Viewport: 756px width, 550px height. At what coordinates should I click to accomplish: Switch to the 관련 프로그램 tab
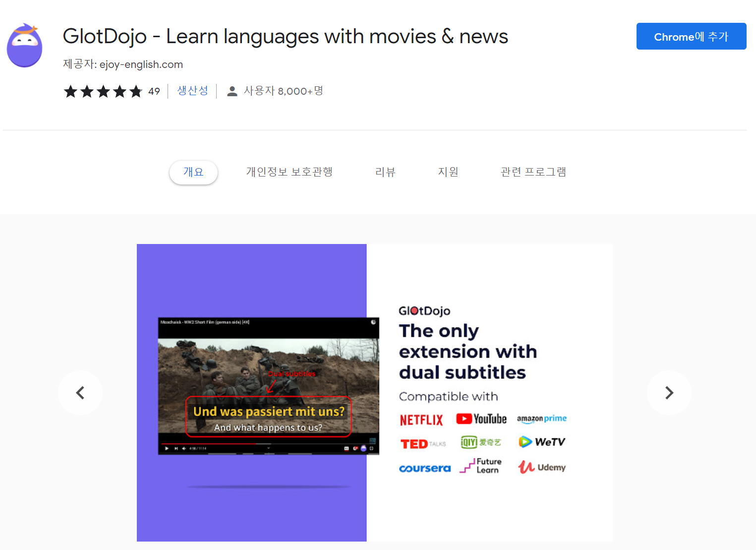click(x=533, y=172)
